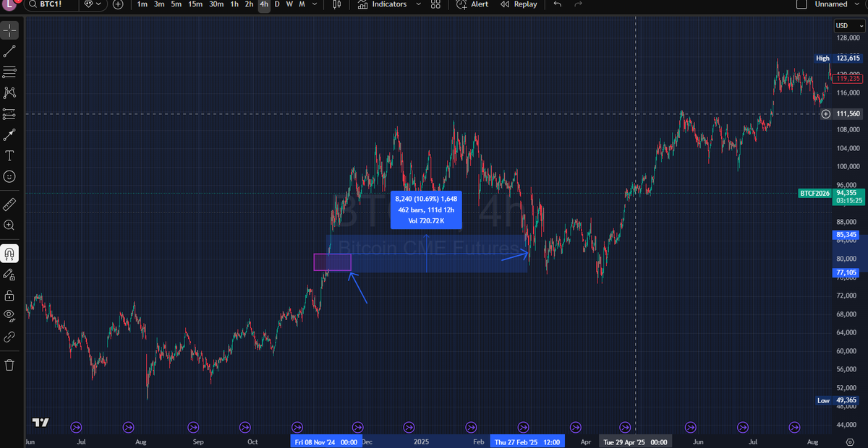The image size is (868, 448).
Task: Open the chart patterns tool group
Action: point(9,92)
